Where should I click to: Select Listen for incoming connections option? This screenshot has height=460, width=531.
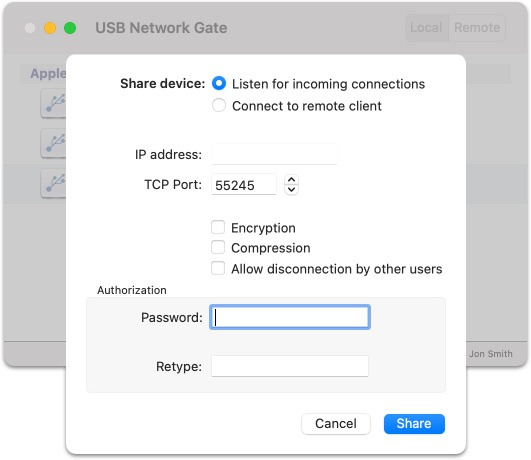point(219,83)
